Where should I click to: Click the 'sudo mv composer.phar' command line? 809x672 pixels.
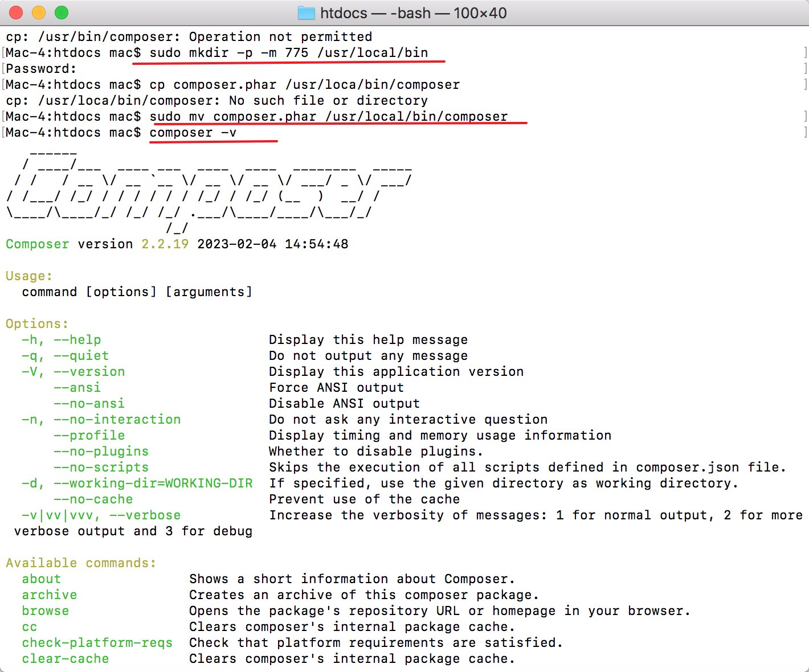(x=328, y=117)
